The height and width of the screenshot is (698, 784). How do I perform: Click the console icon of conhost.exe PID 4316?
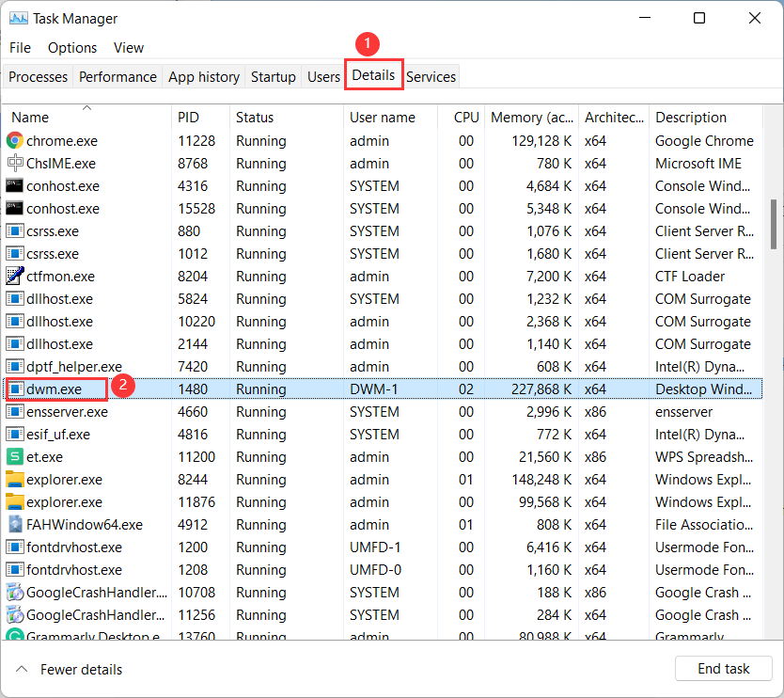(15, 186)
